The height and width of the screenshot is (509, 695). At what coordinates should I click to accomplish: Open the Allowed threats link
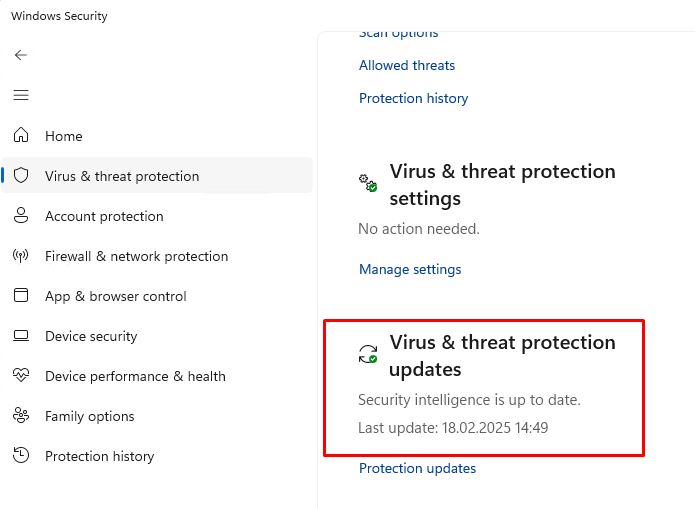(407, 66)
